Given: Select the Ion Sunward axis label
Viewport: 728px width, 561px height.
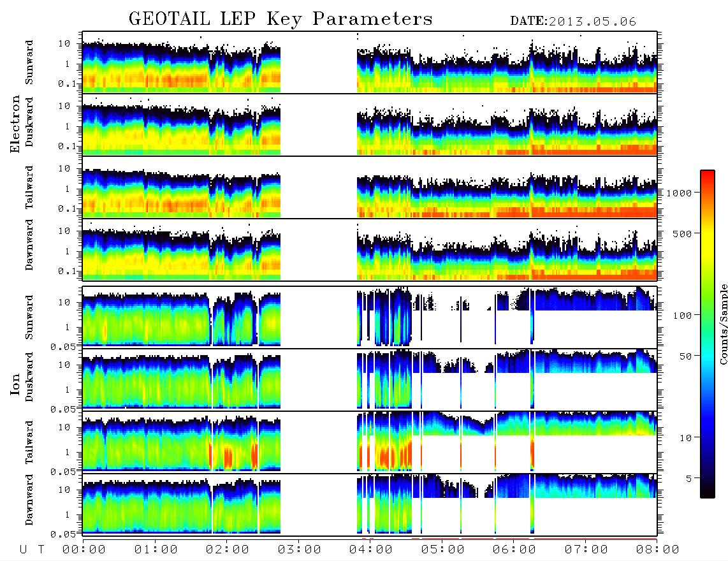Looking at the screenshot, I should [29, 317].
